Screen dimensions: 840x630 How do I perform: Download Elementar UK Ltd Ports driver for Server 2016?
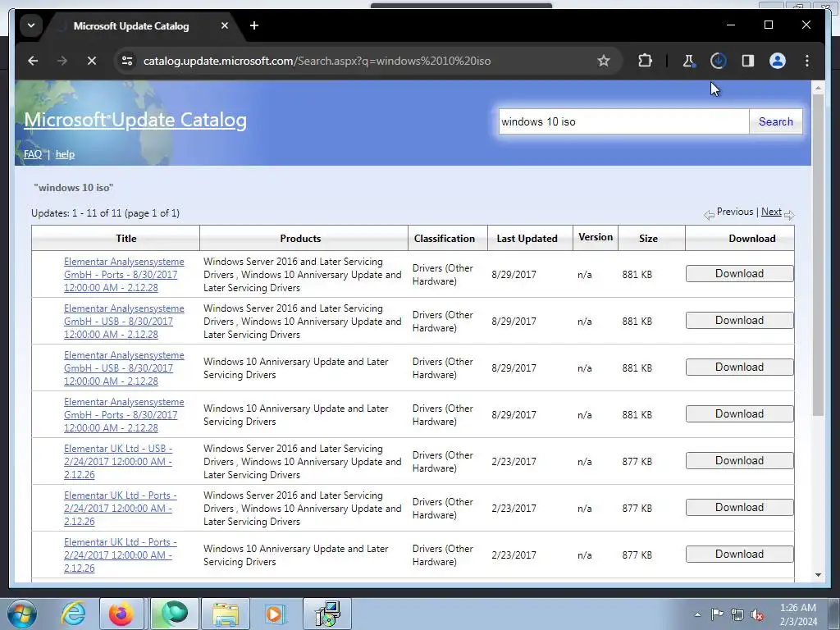pos(739,507)
